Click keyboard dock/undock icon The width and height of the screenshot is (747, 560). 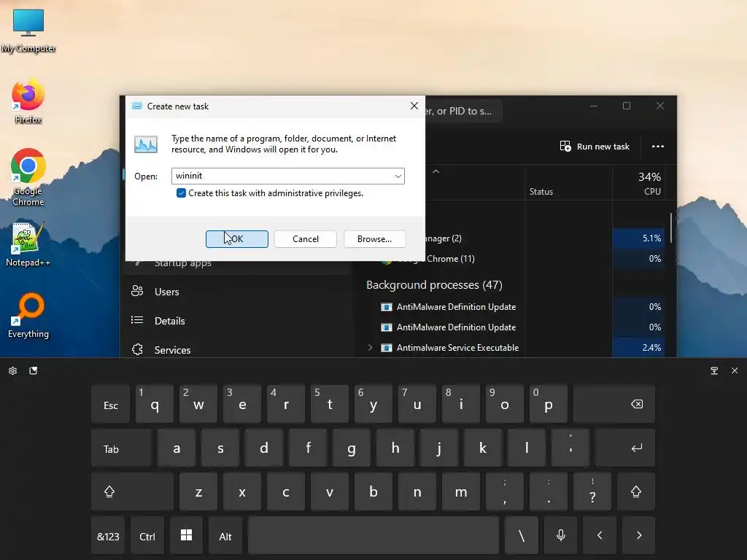point(714,370)
